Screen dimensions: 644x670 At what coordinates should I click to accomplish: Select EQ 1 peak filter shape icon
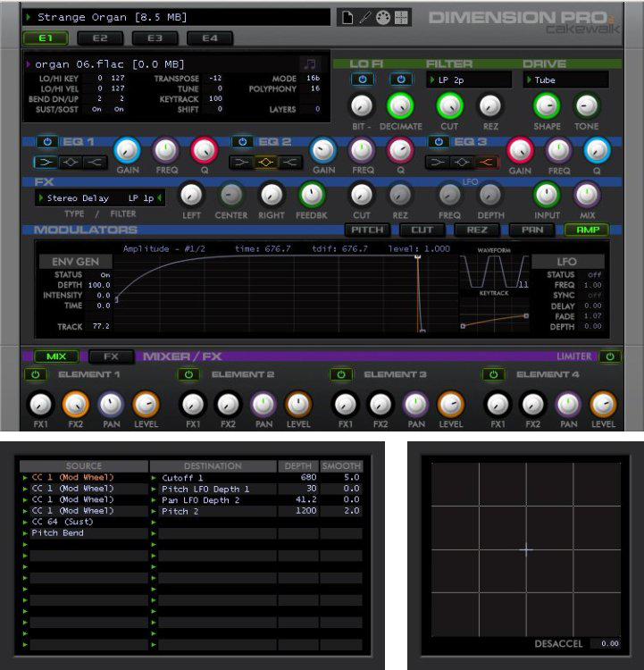pos(71,163)
